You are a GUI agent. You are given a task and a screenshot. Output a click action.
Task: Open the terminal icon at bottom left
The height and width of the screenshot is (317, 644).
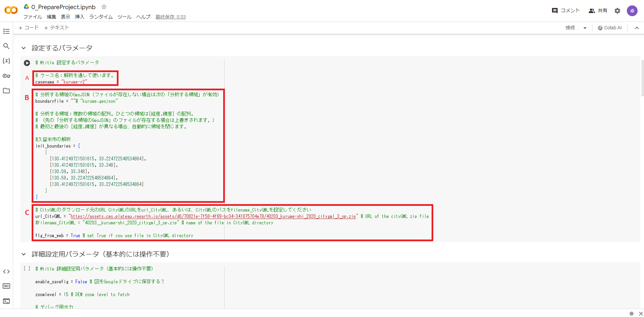[6, 301]
